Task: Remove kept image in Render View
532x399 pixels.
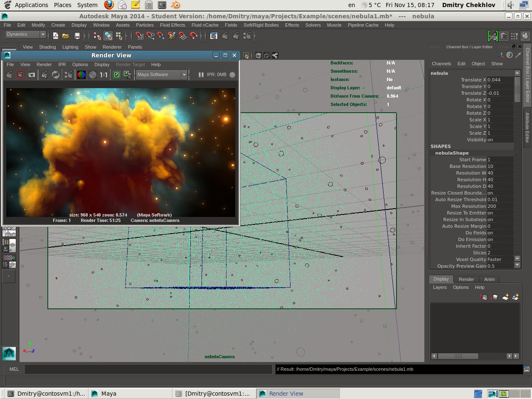Action: [128, 75]
